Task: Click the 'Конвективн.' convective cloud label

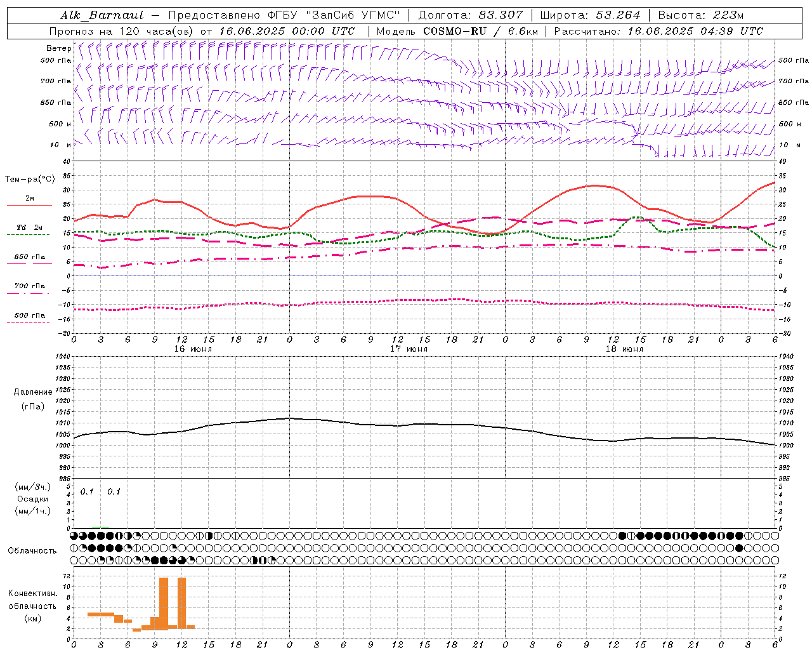Action: point(32,594)
